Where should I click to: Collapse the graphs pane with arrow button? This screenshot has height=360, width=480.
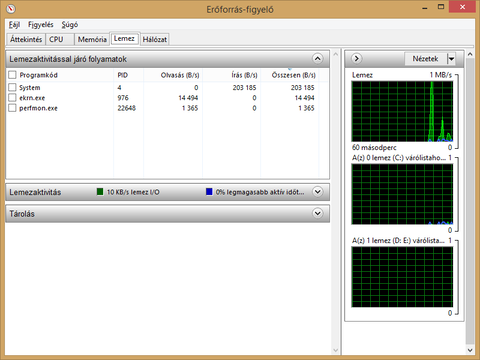click(x=356, y=59)
